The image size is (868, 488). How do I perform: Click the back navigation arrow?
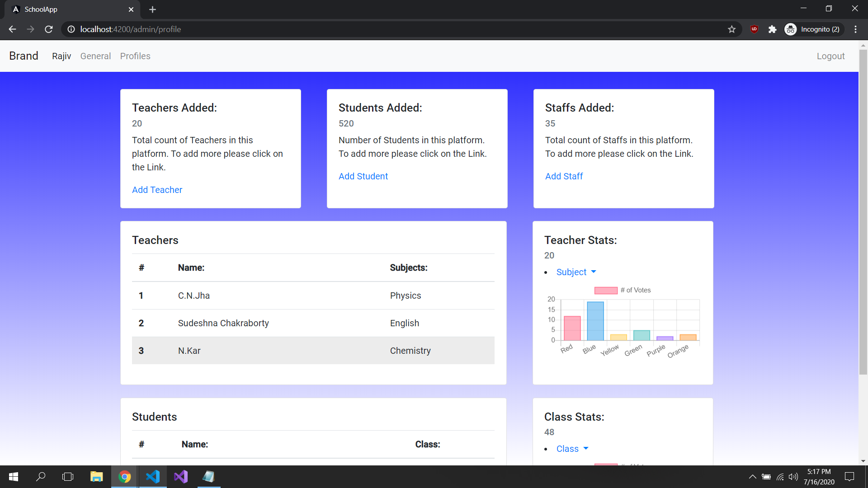click(x=12, y=29)
